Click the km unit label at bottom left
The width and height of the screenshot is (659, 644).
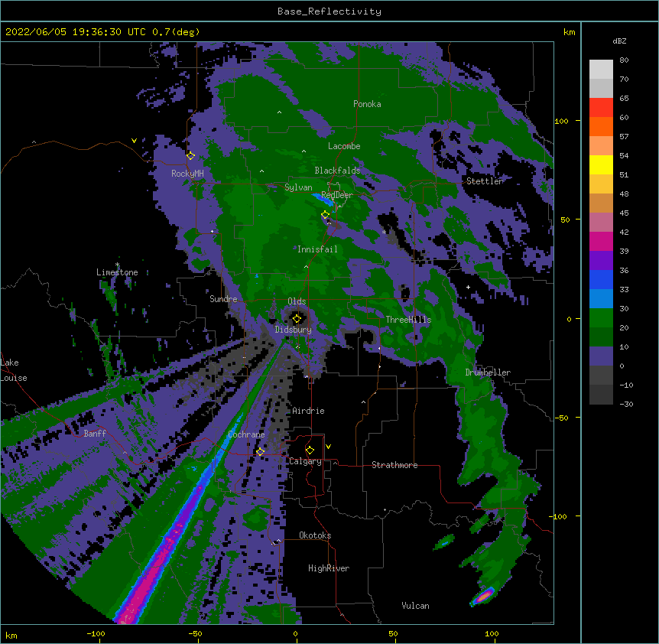(11, 635)
